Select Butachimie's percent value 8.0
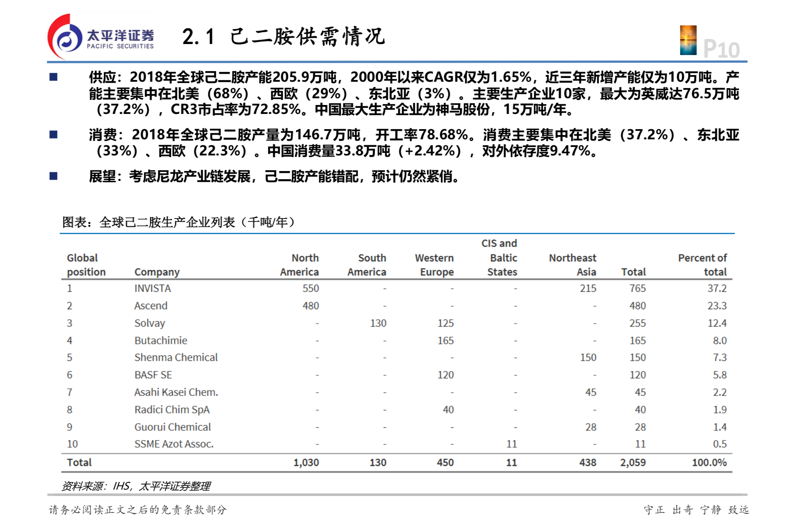Screen dimensions: 791x532 [720, 341]
